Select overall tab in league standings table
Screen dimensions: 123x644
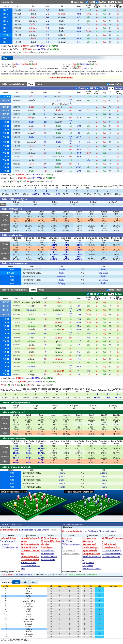pyautogui.click(x=16, y=582)
